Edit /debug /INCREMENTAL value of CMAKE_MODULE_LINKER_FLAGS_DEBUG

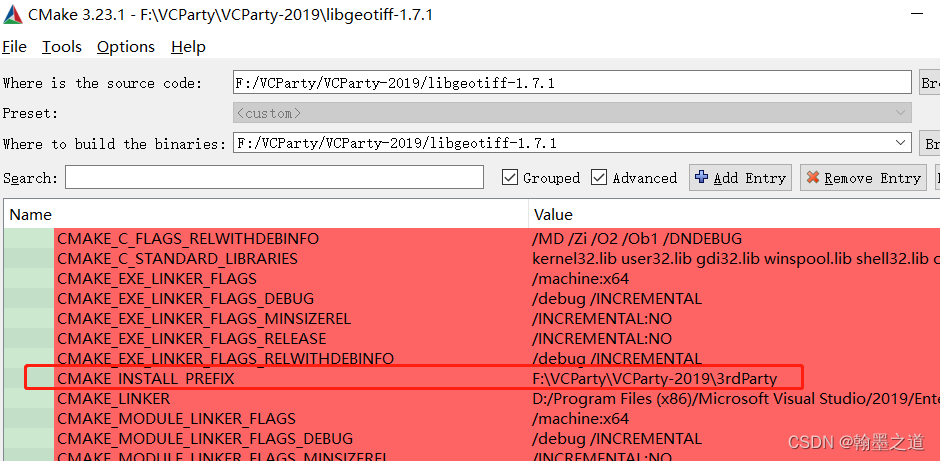(617, 438)
